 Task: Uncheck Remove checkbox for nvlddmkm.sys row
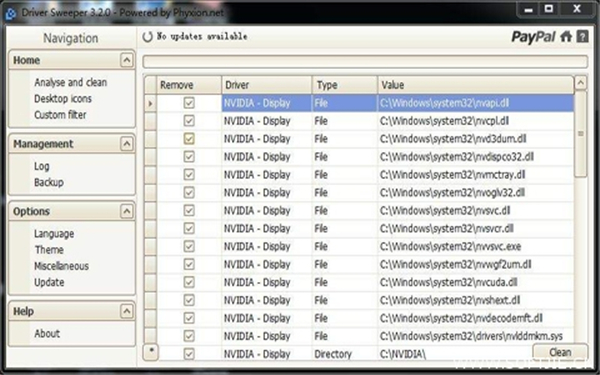(189, 336)
